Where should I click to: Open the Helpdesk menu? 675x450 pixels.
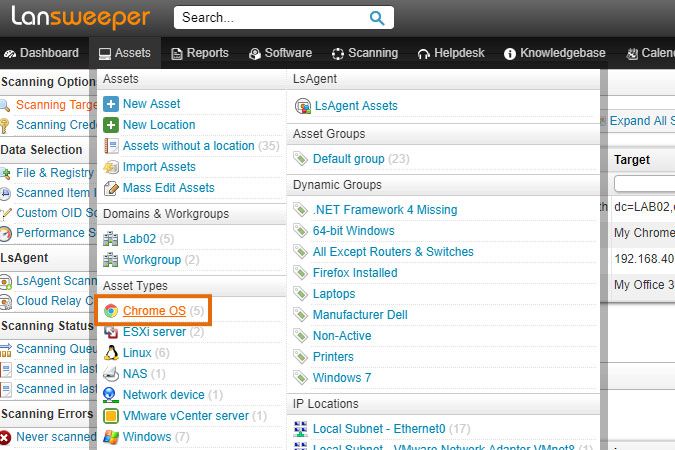pos(451,53)
